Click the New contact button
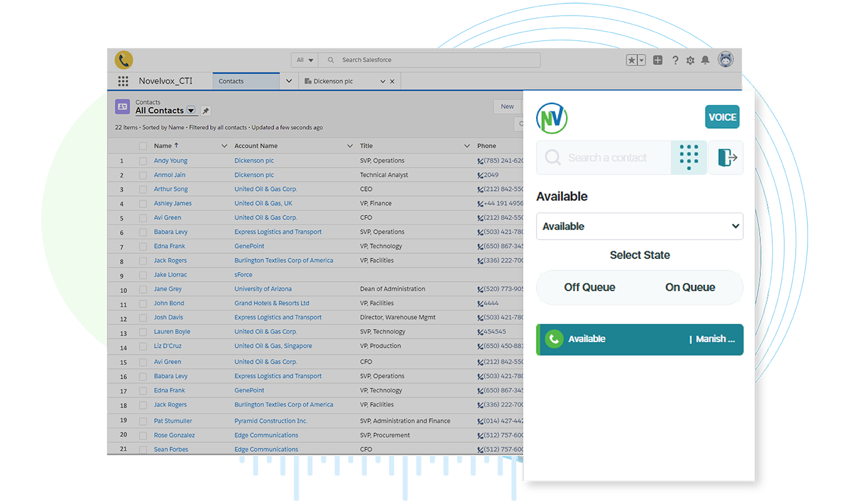The image size is (849, 504). point(507,107)
